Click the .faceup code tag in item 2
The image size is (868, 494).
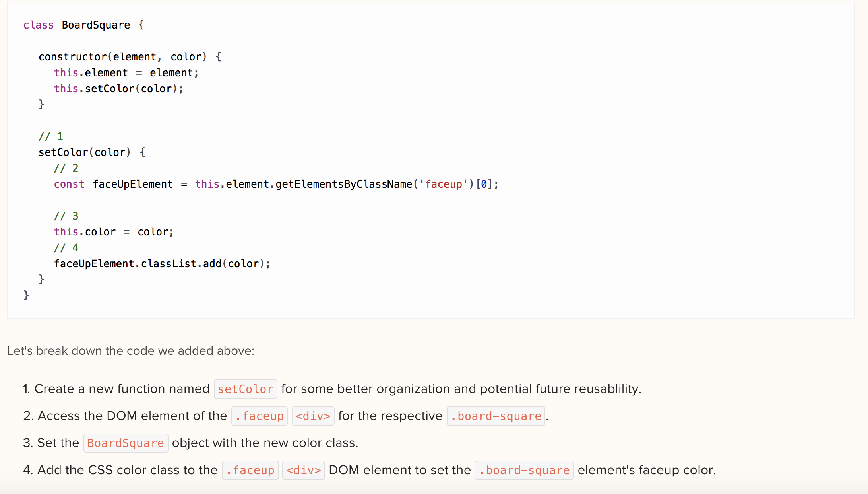pyautogui.click(x=260, y=416)
